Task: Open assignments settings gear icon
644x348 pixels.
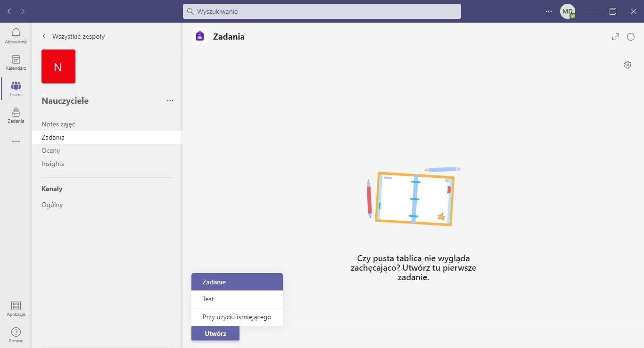Action: (x=627, y=65)
